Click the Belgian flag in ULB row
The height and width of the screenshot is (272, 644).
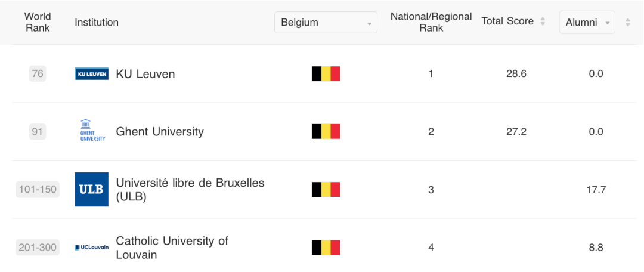pyautogui.click(x=326, y=190)
